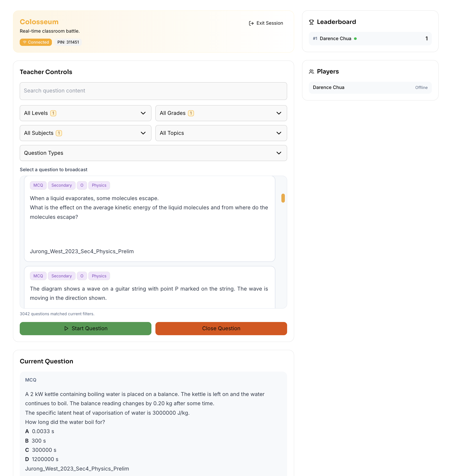Click the count badge on All Levels
Screen dimensions: 453x476
[x=53, y=113]
